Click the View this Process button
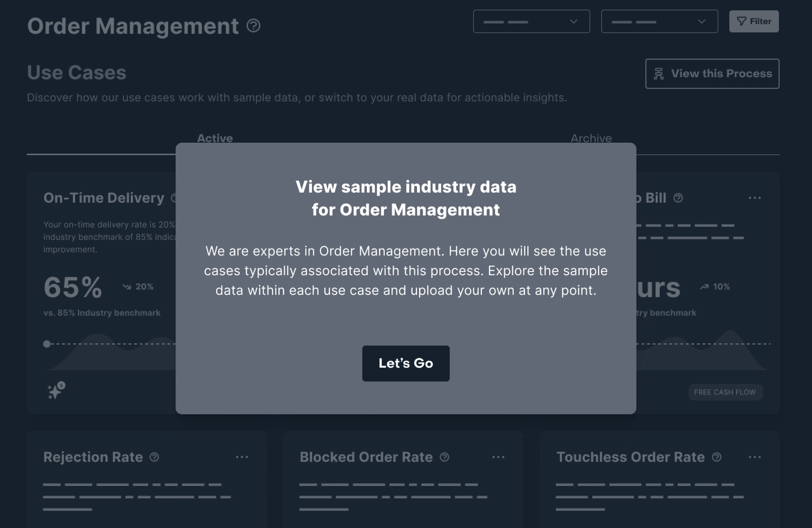The width and height of the screenshot is (812, 528). 712,74
